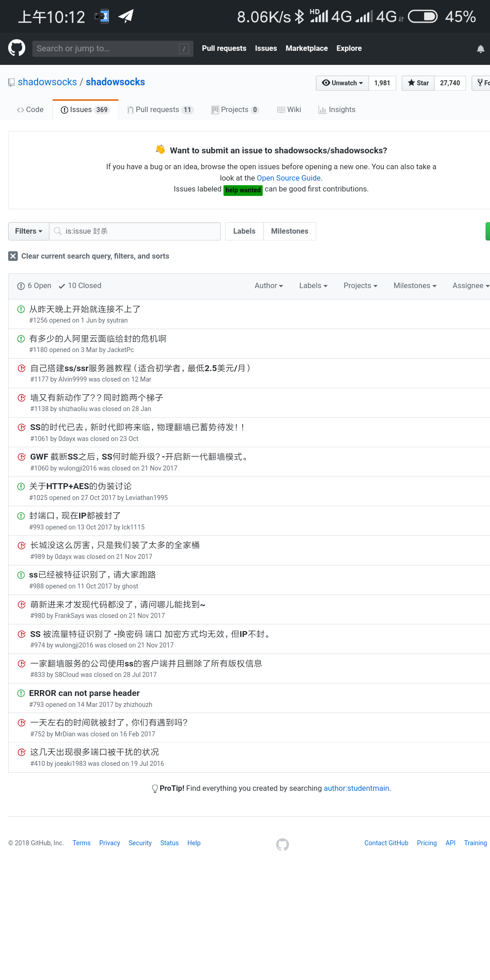
Task: Click the author:studentmain link
Action: [x=357, y=789]
